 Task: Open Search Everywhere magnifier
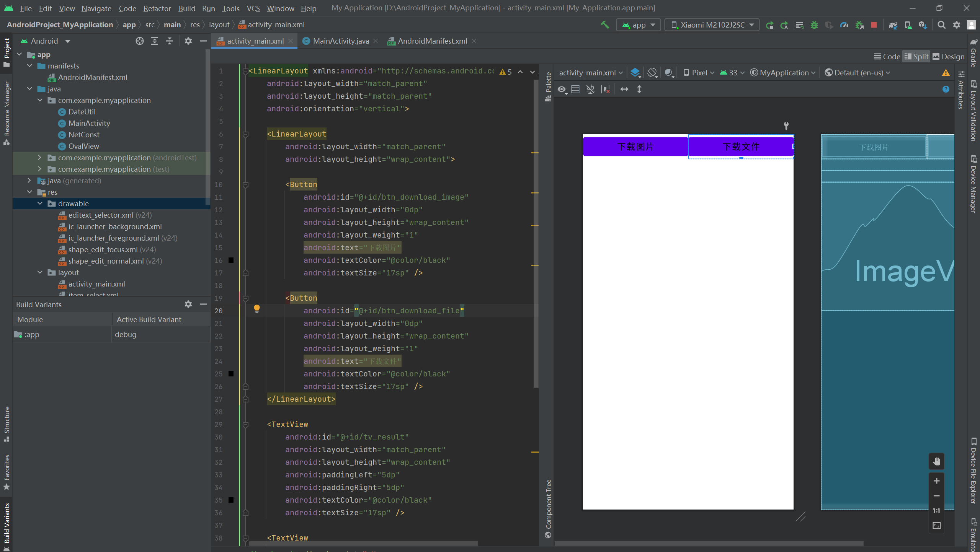click(x=942, y=25)
